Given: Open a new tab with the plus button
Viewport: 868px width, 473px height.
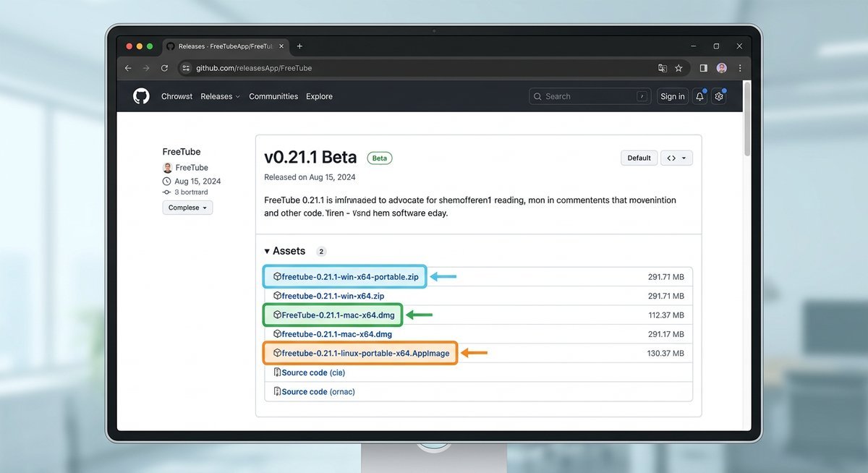Looking at the screenshot, I should (299, 46).
